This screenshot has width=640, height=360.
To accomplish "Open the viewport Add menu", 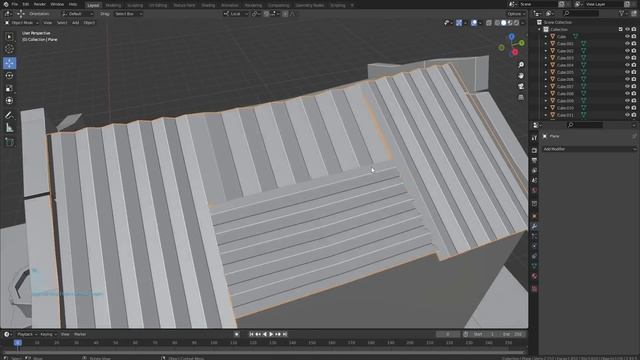I will tap(76, 23).
